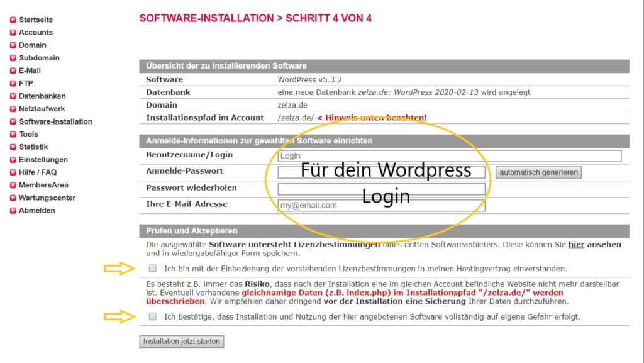The image size is (644, 363).
Task: Open the 'hier' license terms link
Action: click(x=576, y=245)
